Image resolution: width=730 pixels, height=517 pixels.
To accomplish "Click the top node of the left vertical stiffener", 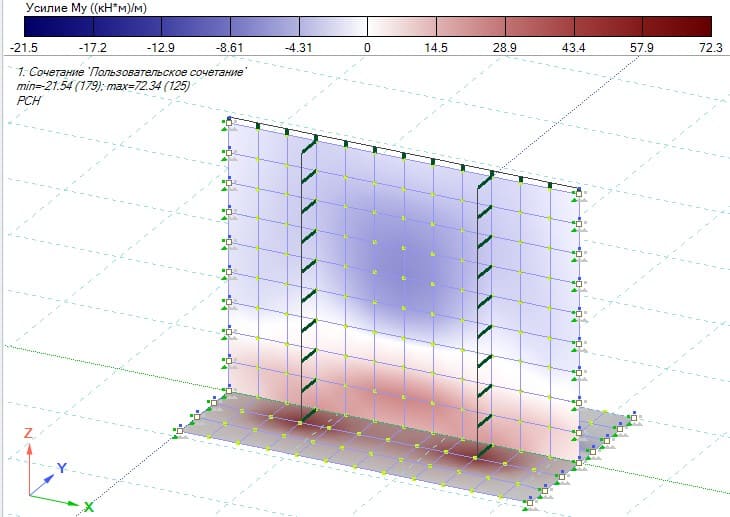I will pos(316,138).
